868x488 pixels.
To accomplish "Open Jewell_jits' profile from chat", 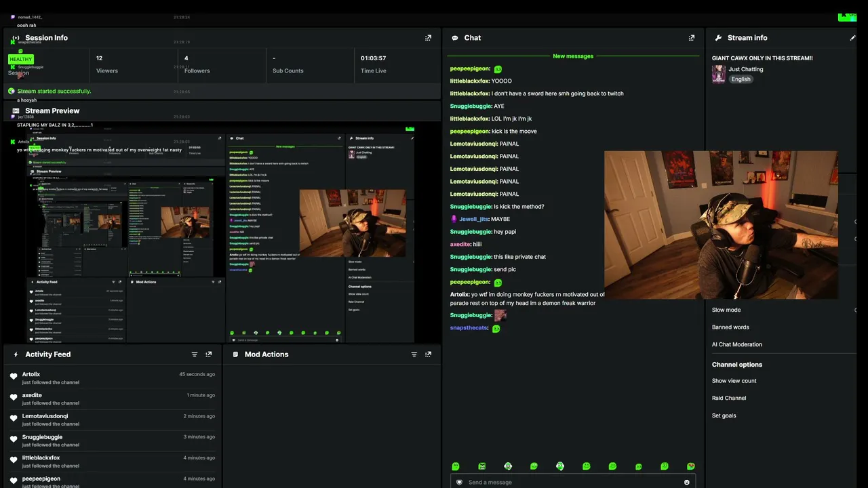I will (474, 219).
